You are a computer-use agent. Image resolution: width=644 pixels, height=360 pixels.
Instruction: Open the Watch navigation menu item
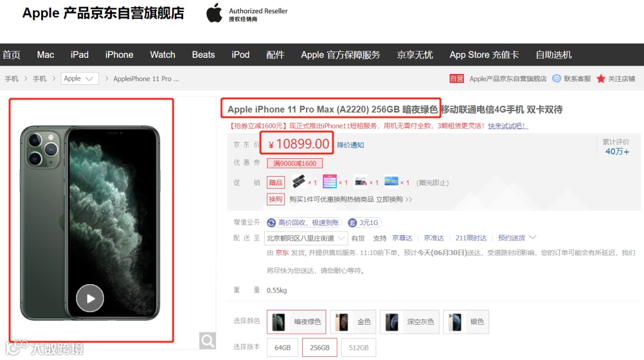(163, 55)
